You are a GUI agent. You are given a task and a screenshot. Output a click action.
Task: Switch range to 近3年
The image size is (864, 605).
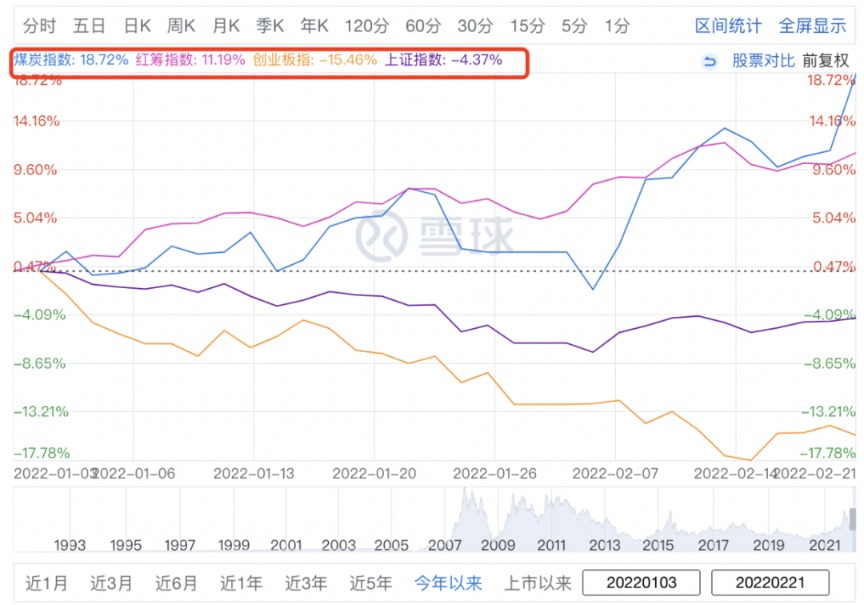[x=306, y=583]
